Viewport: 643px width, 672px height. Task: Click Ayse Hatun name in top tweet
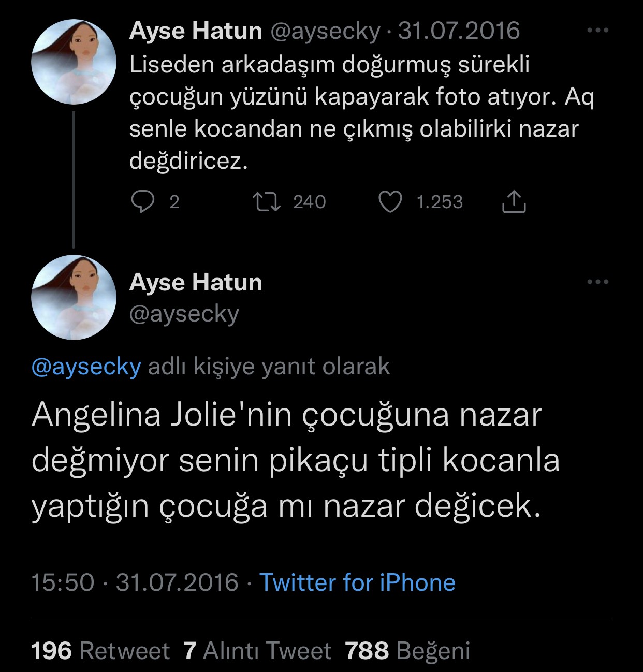point(196,31)
